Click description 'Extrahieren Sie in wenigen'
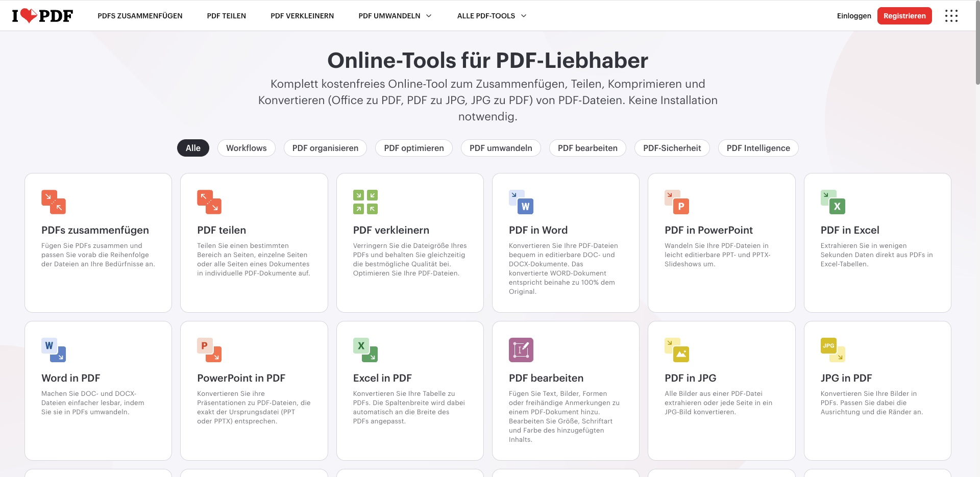Viewport: 980px width, 477px height. (x=864, y=245)
